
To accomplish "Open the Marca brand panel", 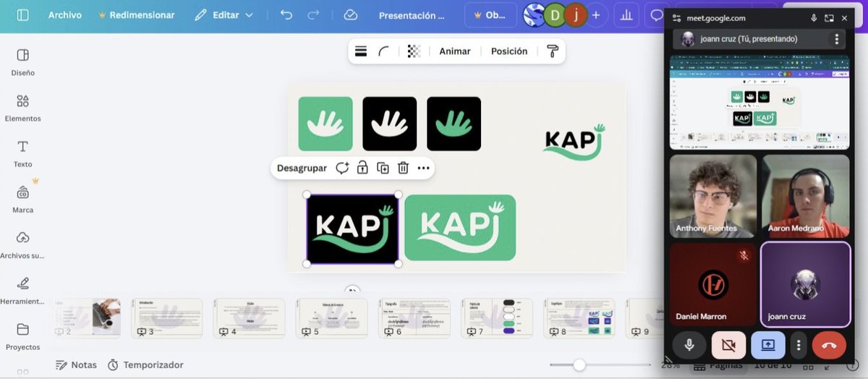I will 22,199.
